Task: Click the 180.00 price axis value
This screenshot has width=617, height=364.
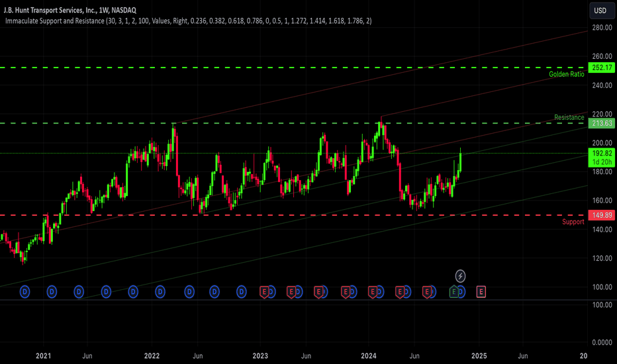Action: [x=602, y=172]
